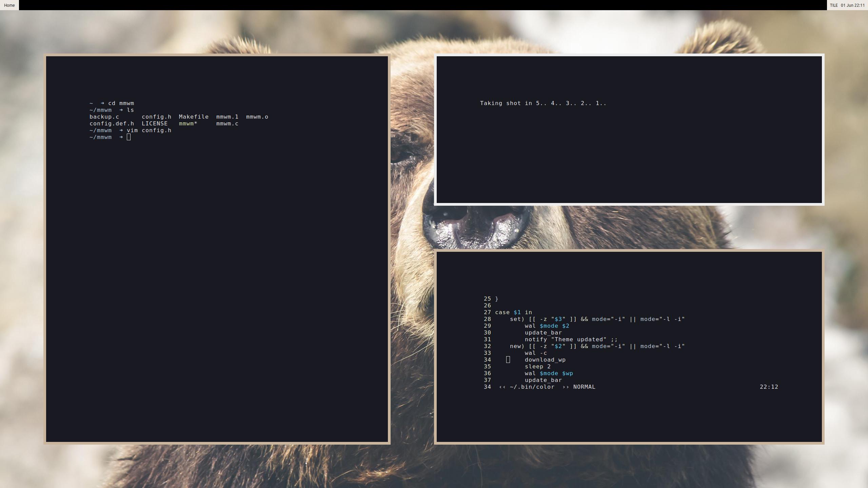Click the Home workspace tag
The image size is (868, 488).
click(9, 5)
